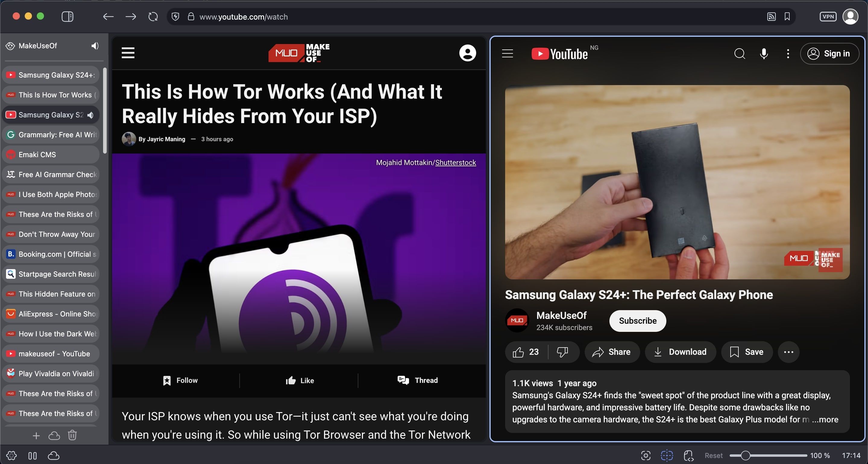Switch to the Booking.com tab

point(51,254)
